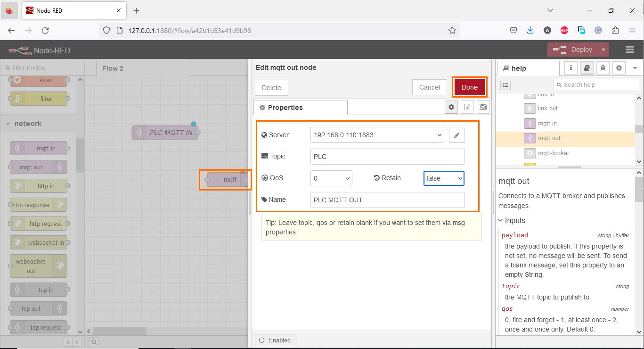Viewport: 644px width, 349px height.
Task: Open Firefox application menu
Action: 632,30
